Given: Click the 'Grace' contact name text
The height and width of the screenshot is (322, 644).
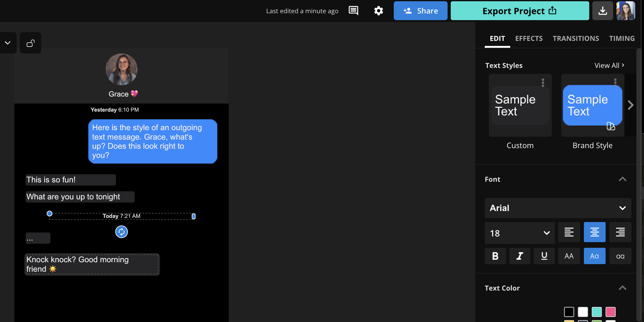Looking at the screenshot, I should (x=119, y=94).
